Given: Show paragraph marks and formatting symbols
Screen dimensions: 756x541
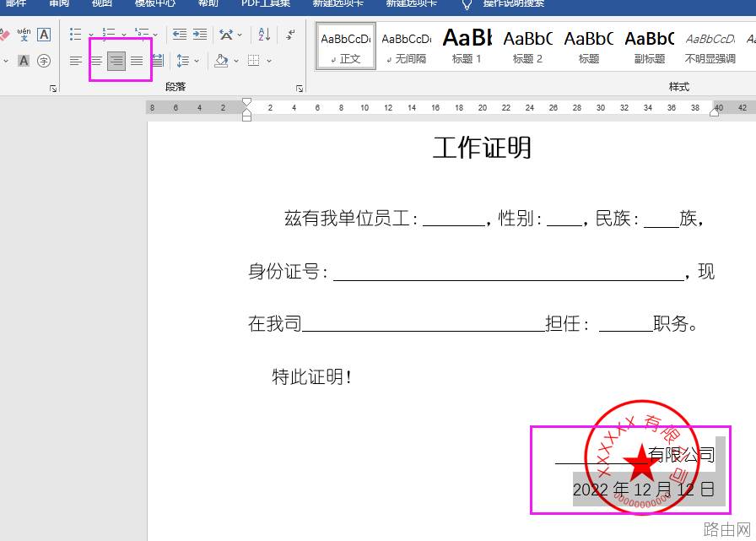Looking at the screenshot, I should [x=290, y=35].
